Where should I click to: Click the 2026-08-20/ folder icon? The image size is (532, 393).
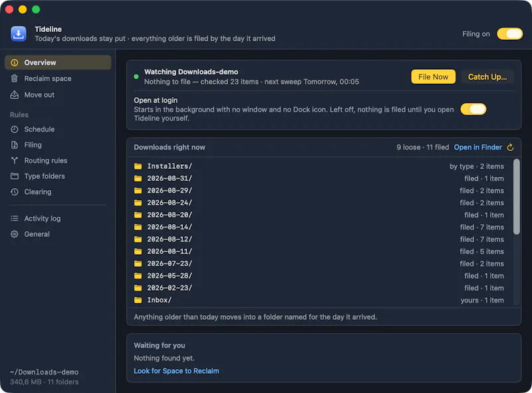click(x=138, y=215)
